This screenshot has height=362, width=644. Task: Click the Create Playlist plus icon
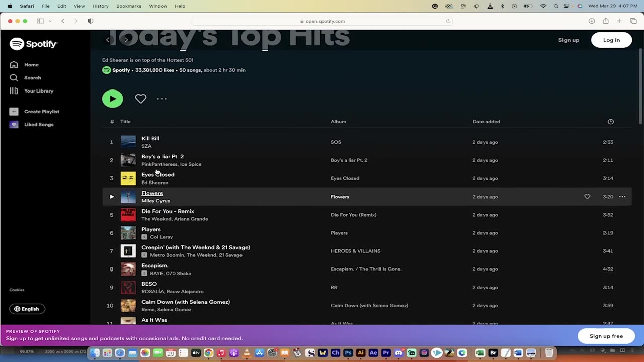pyautogui.click(x=14, y=112)
